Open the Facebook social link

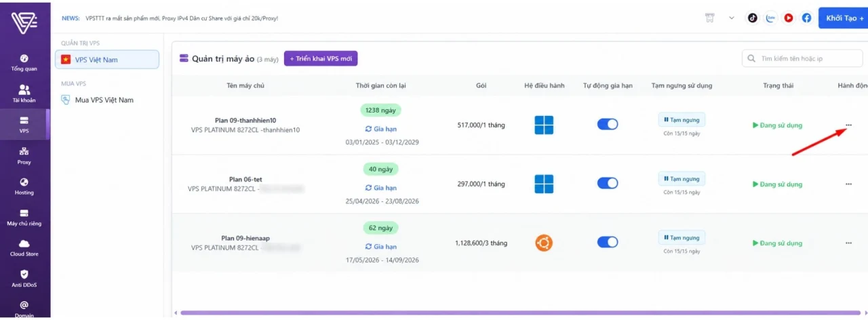806,18
